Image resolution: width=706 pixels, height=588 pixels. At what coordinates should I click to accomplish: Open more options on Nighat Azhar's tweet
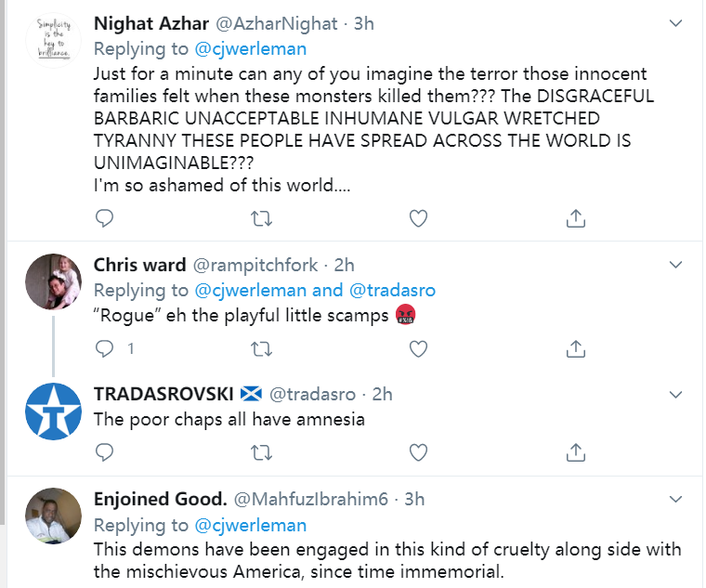676,23
